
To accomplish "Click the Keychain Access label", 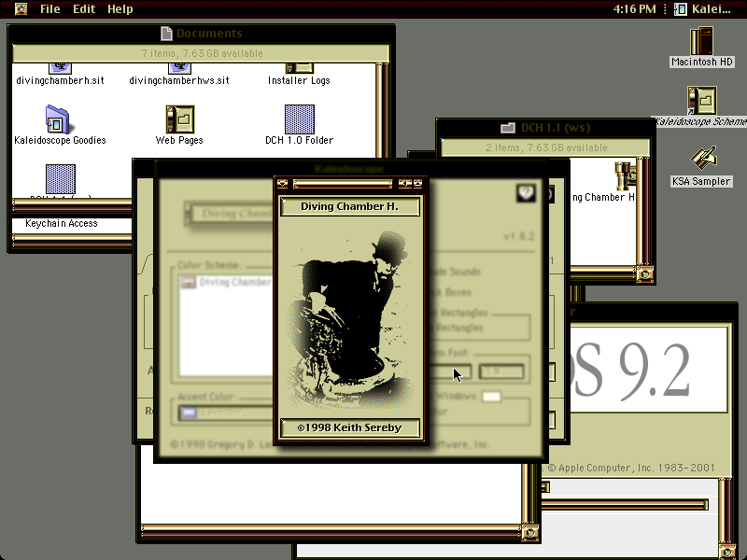I will click(x=62, y=223).
